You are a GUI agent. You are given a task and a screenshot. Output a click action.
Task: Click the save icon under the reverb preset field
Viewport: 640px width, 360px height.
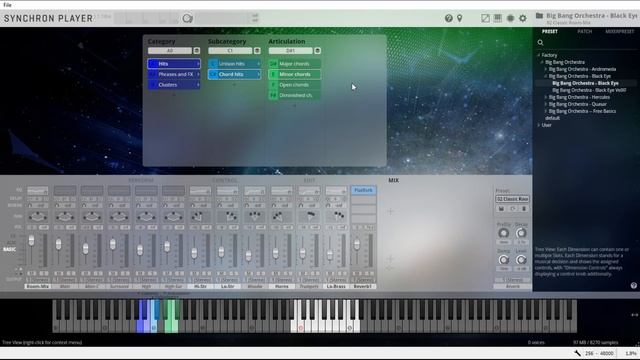(501, 209)
